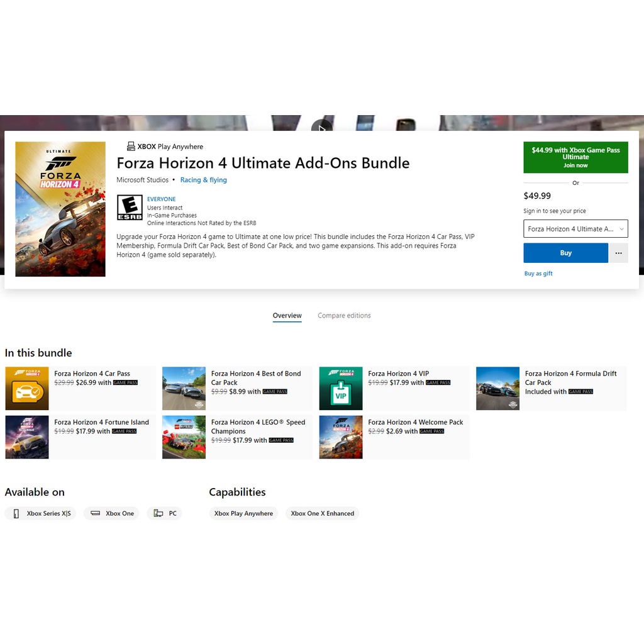This screenshot has width=644, height=644.
Task: Select the PC platform chip
Action: coord(164,513)
